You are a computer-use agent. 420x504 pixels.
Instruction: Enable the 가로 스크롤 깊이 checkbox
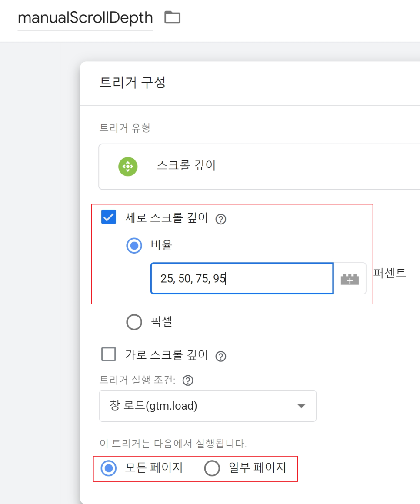(x=108, y=355)
